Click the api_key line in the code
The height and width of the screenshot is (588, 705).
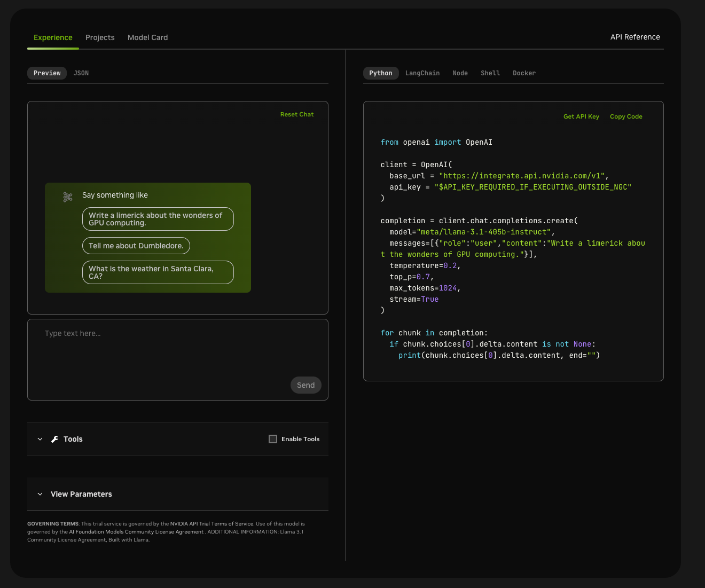[x=511, y=187]
